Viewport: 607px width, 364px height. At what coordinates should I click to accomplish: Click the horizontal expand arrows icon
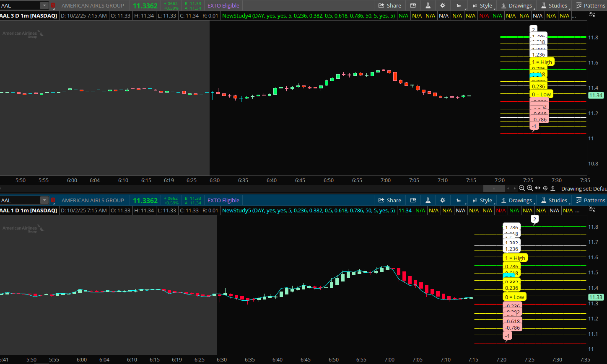click(x=538, y=188)
